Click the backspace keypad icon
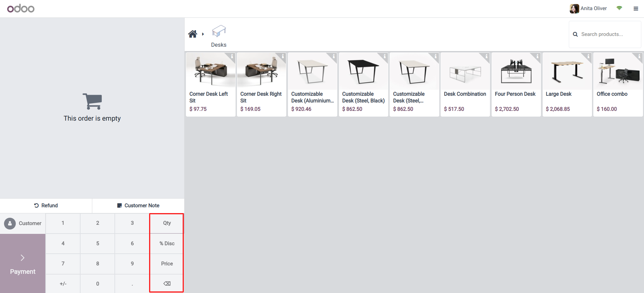 [167, 284]
